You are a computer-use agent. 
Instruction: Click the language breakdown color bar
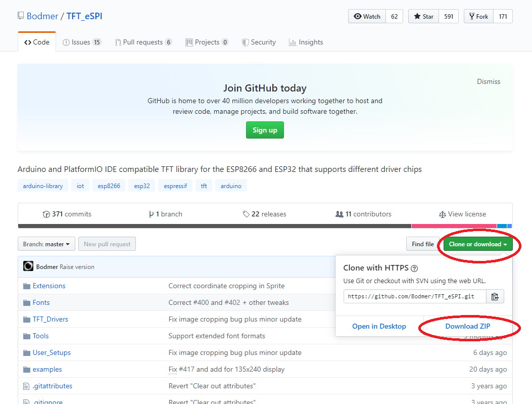[x=265, y=226]
